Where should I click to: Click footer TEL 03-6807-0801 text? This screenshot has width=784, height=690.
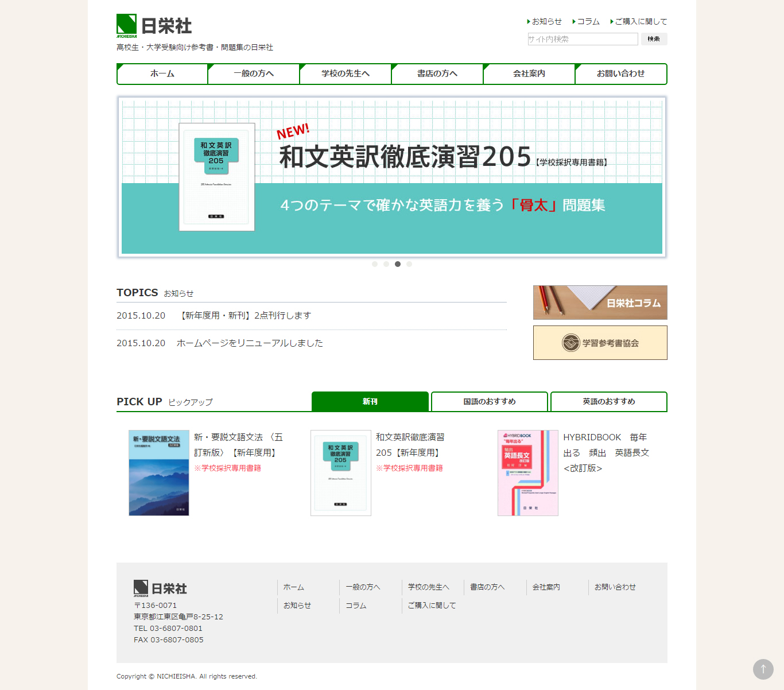click(168, 629)
